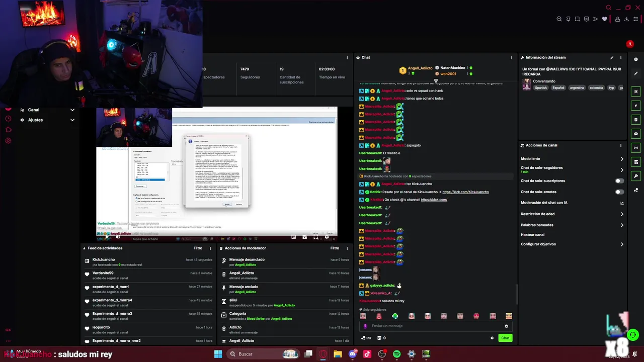The width and height of the screenshot is (644, 362).
Task: Open Información del stream three-dot menu
Action: 621,58
